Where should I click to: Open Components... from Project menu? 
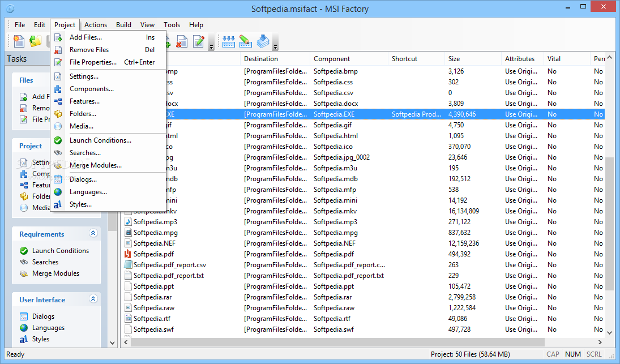108,89
